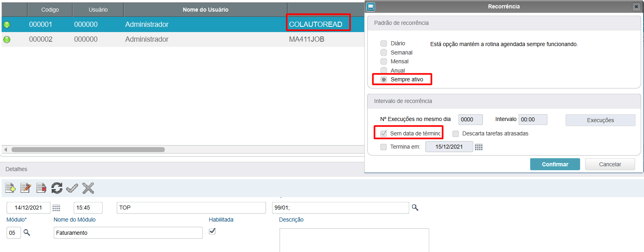644x252 pixels.
Task: Open calendar picker next to 14/12/2021
Action: pos(57,208)
